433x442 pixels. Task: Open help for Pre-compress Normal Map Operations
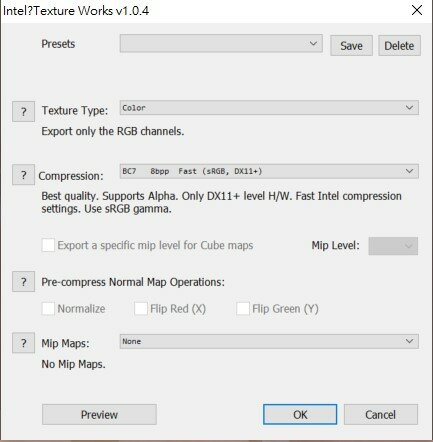tap(23, 282)
